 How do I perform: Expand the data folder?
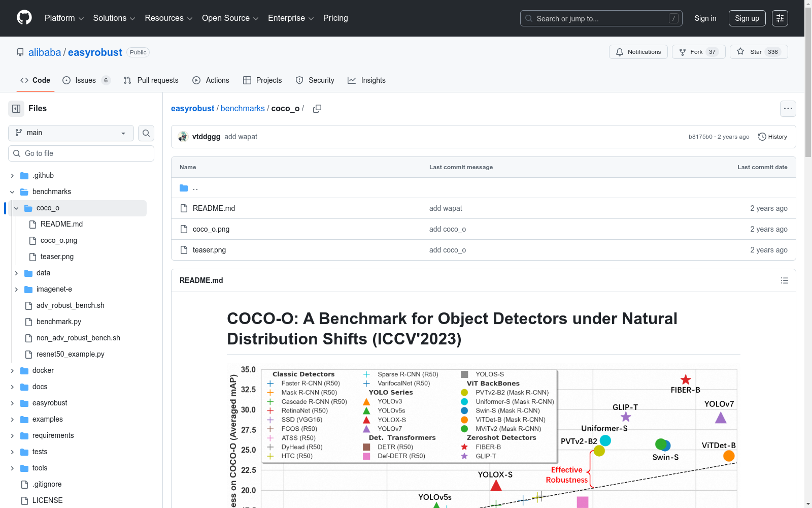click(16, 273)
